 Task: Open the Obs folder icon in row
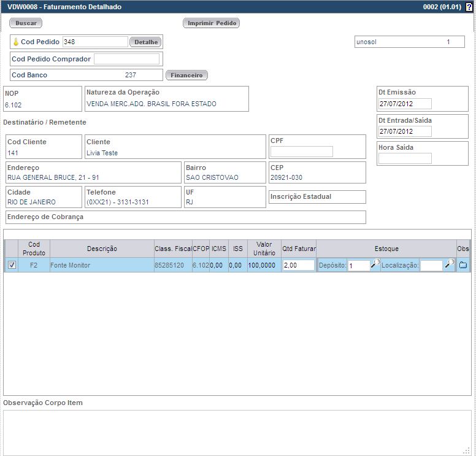[463, 265]
